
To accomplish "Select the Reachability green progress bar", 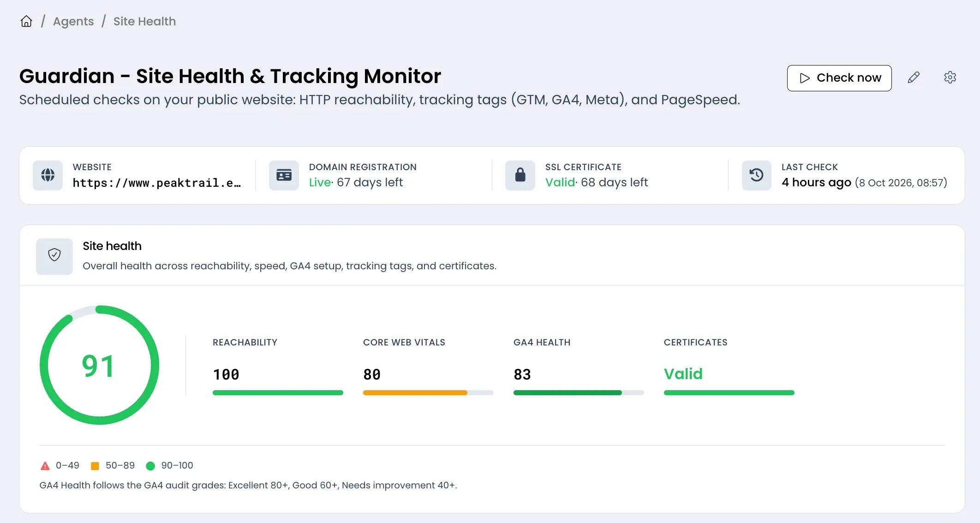I will coord(278,393).
